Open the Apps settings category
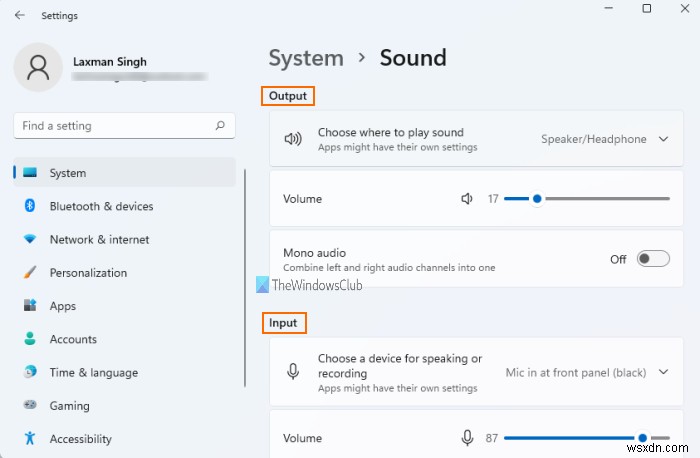700x458 pixels. 63,306
